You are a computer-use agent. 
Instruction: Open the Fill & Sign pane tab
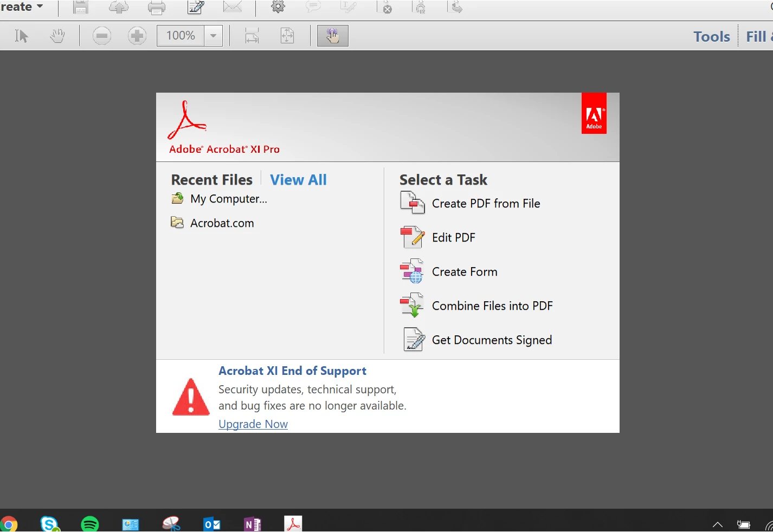tap(759, 36)
